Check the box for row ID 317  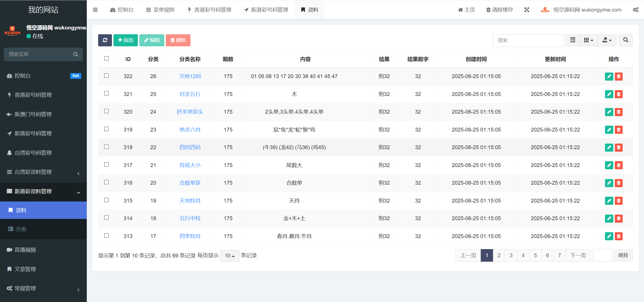[x=106, y=164]
